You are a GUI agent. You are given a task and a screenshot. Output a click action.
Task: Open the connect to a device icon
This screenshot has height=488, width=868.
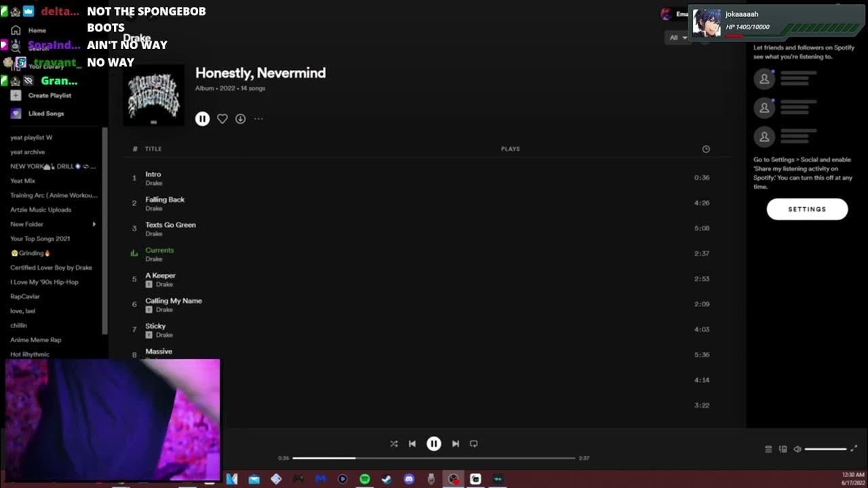[783, 449]
